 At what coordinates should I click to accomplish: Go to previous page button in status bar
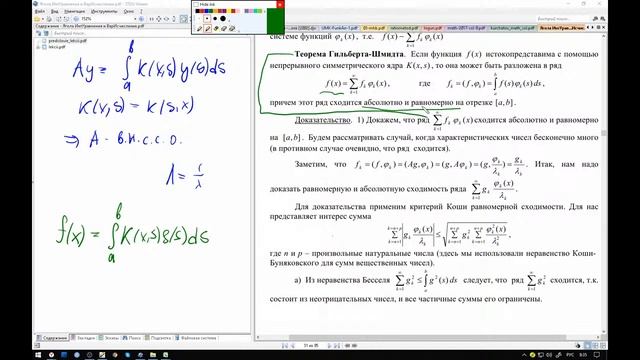(292, 346)
